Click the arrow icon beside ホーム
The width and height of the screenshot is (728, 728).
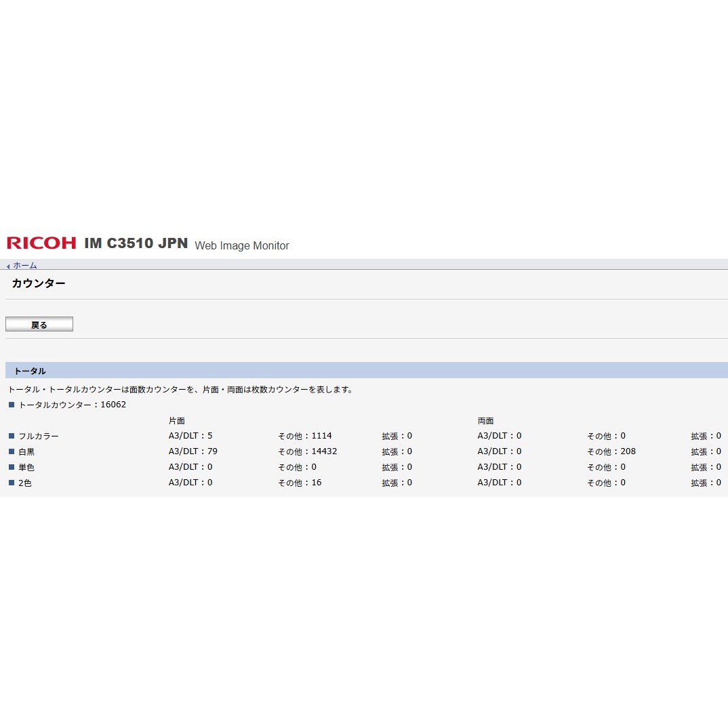(8, 266)
